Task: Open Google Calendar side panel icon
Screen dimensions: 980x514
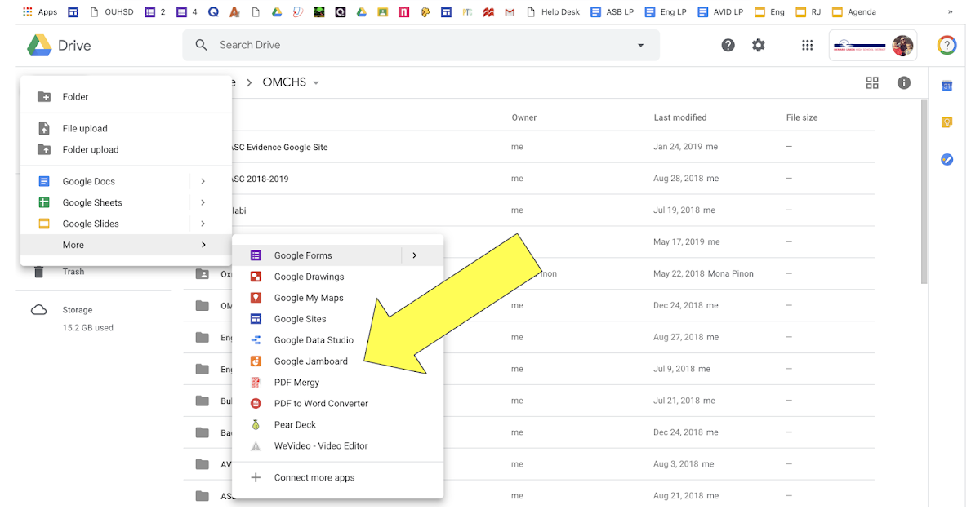Action: tap(947, 86)
